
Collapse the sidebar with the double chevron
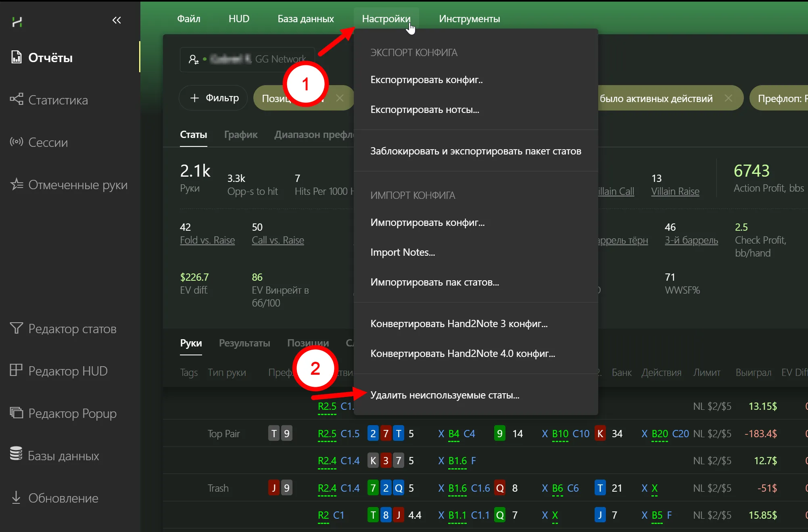(117, 20)
